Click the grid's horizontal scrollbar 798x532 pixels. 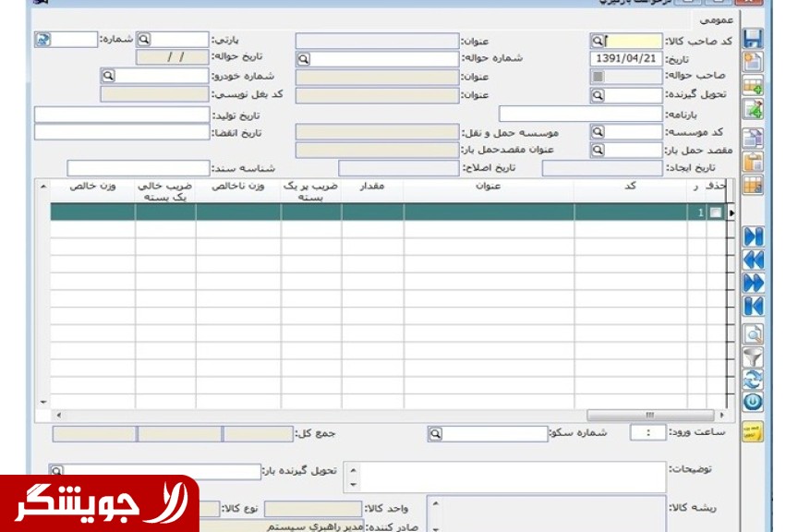[369, 416]
